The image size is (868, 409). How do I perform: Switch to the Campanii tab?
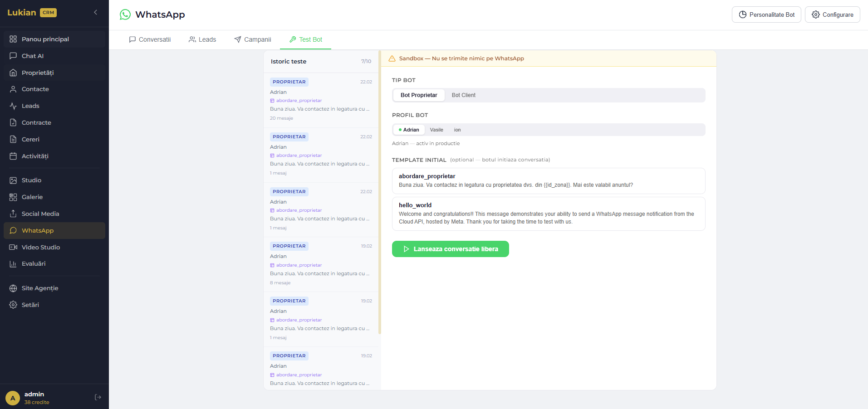click(x=253, y=39)
